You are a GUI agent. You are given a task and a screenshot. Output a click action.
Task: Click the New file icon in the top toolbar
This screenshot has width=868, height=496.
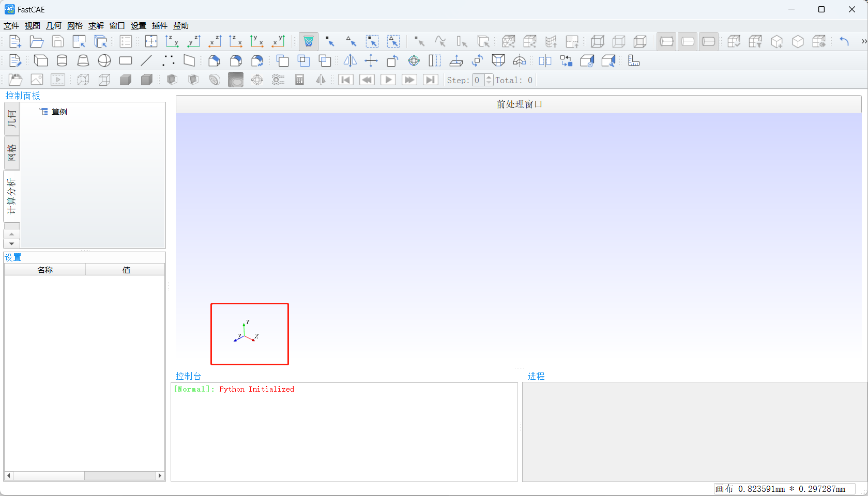pos(15,41)
